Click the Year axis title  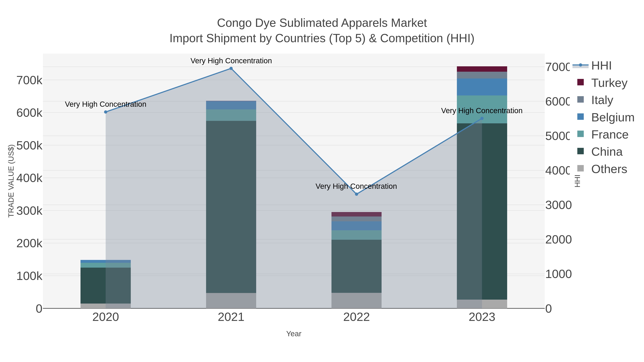[x=294, y=334]
